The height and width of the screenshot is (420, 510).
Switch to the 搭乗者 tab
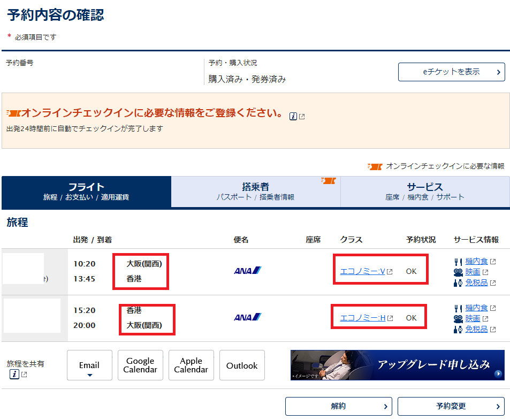255,191
